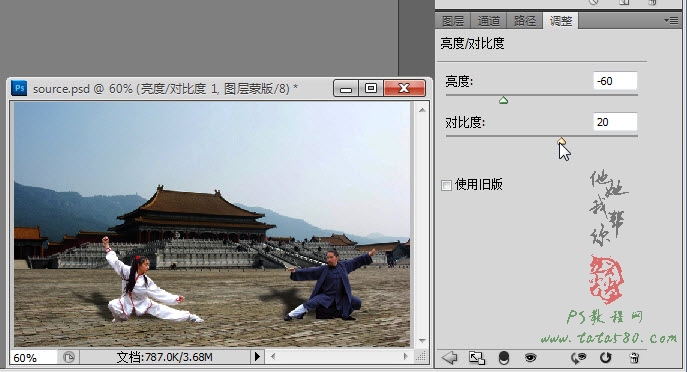Viewport: 687px width, 372px height.
Task: Click the 对比度 contrast slider handle
Action: pos(561,141)
